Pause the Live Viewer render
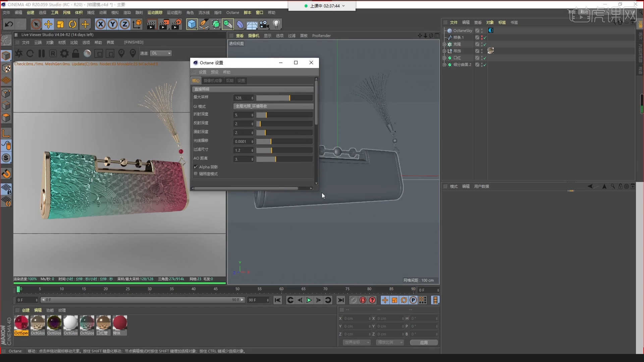644x362 pixels. (42, 53)
